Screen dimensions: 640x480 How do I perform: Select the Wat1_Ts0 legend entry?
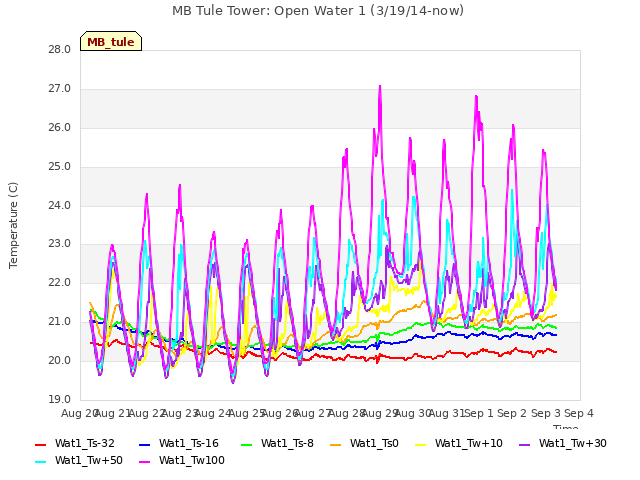pyautogui.click(x=364, y=443)
